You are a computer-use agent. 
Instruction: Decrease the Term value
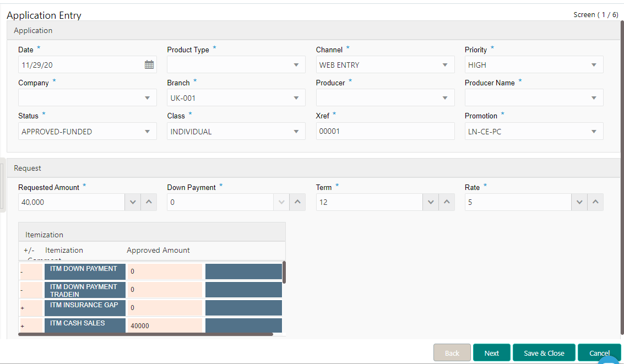pos(431,202)
